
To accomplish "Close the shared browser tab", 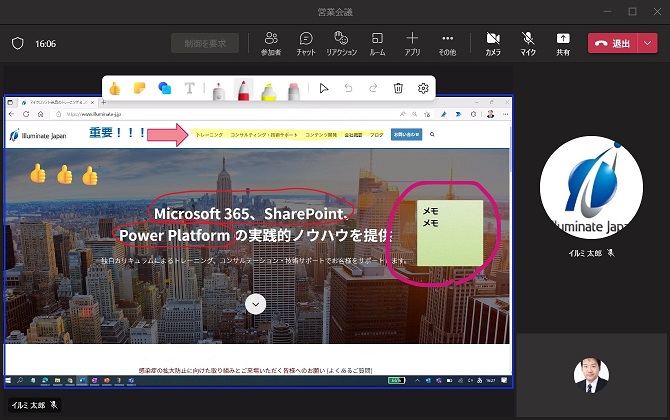I will 92,103.
